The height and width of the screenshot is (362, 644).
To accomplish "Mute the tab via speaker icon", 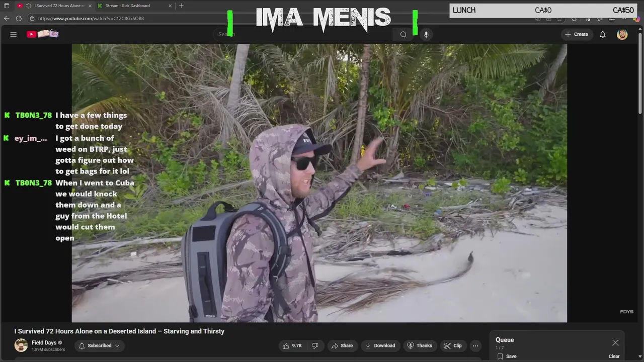I will (28, 6).
